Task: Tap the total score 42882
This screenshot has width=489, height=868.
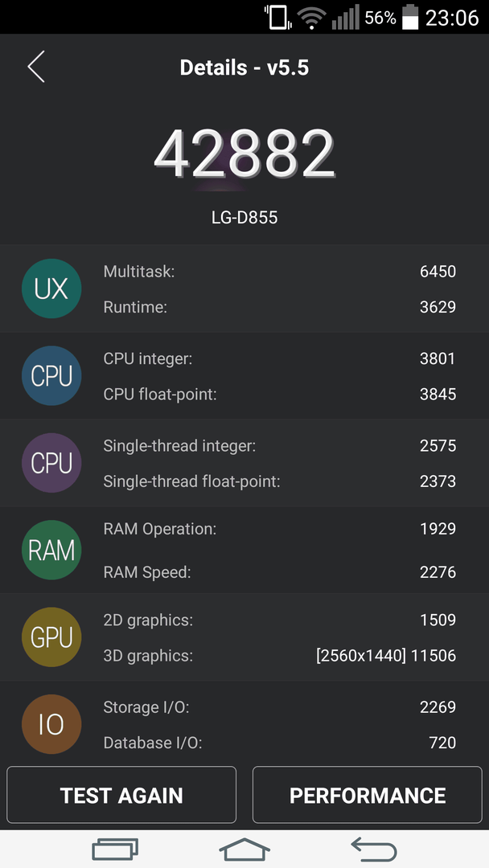Action: 244,154
